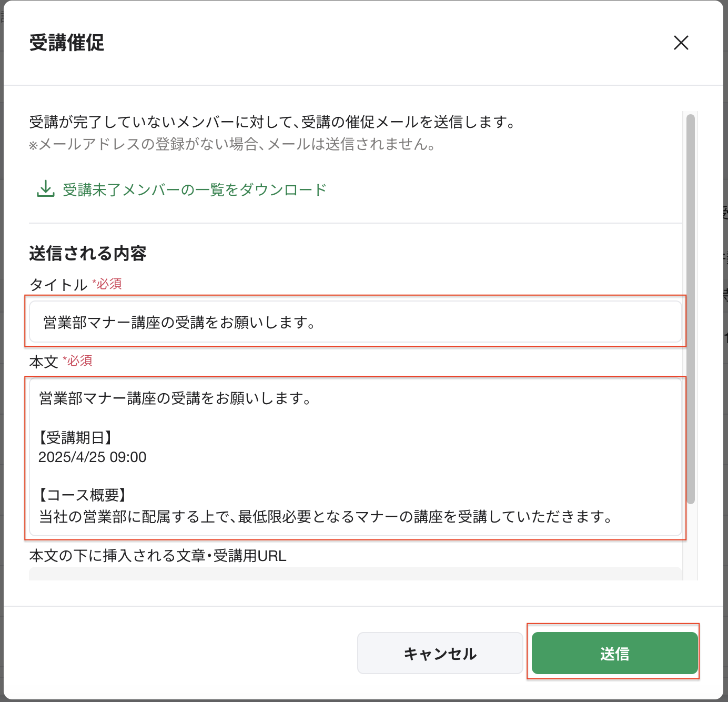Screen dimensions: 728x702
Task: Cancel the reminder with the キャンセル button
Action: pos(440,653)
